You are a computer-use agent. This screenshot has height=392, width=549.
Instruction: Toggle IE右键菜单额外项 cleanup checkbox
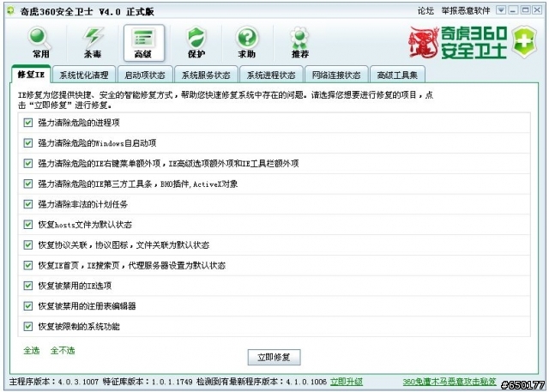(28, 163)
